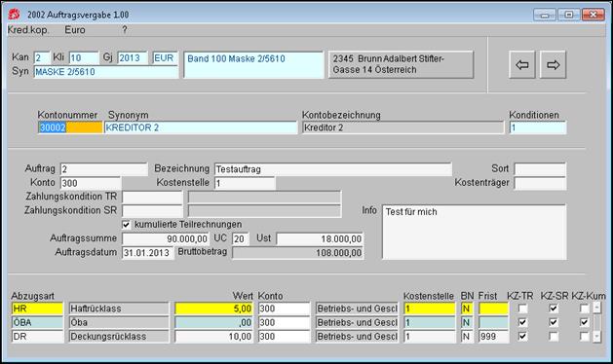Click the Synonym field KREDITOR 2
Image resolution: width=613 pixels, height=364 pixels.
click(201, 127)
